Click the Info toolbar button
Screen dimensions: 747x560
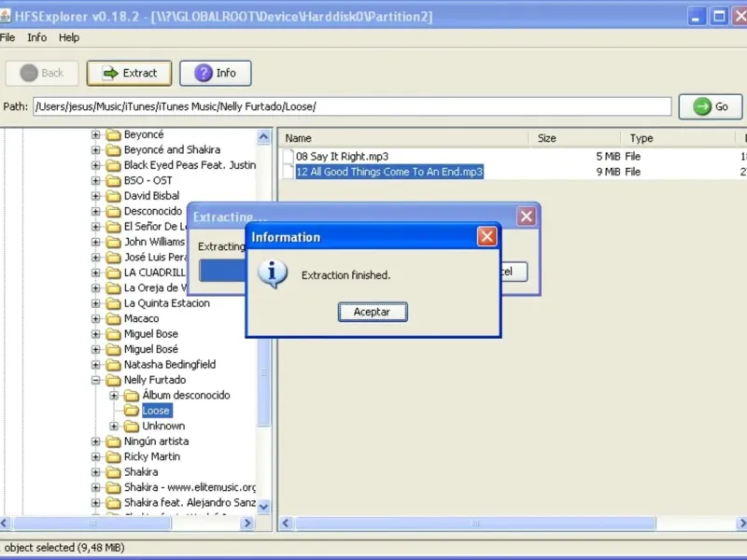point(216,73)
